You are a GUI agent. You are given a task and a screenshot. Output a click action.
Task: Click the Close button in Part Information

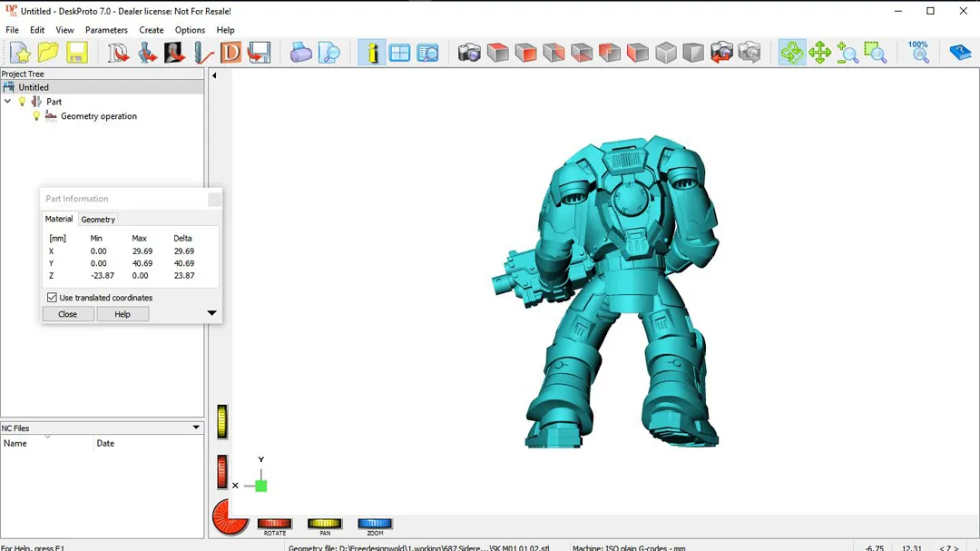tap(67, 314)
